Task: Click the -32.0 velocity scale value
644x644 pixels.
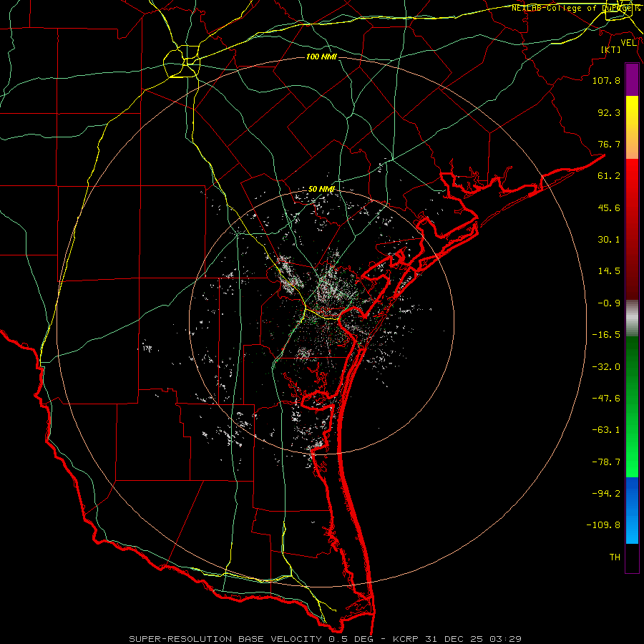Action: (x=606, y=367)
